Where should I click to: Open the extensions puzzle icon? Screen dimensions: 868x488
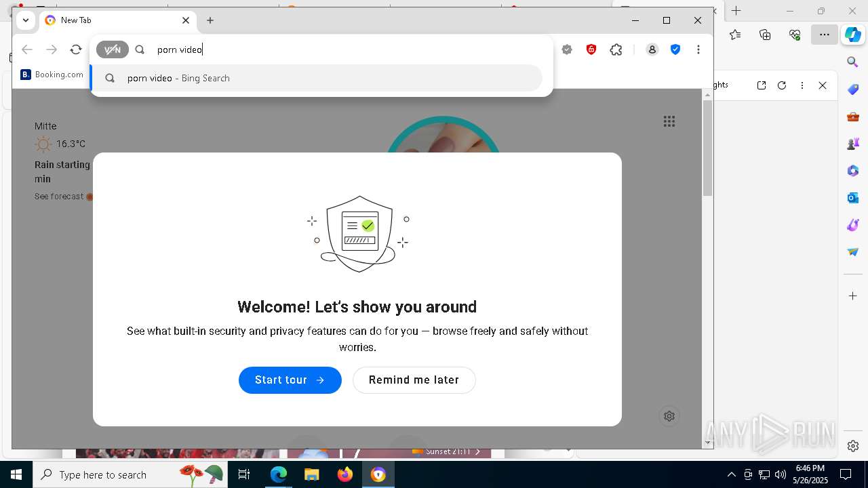pos(616,49)
